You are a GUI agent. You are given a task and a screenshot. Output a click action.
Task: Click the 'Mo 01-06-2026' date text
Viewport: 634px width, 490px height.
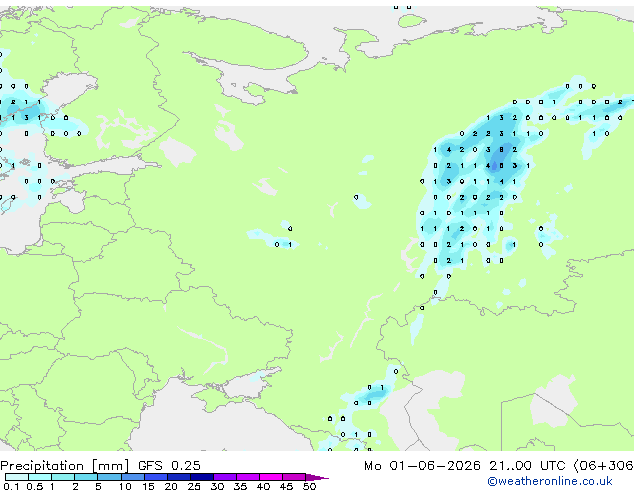[423, 465]
